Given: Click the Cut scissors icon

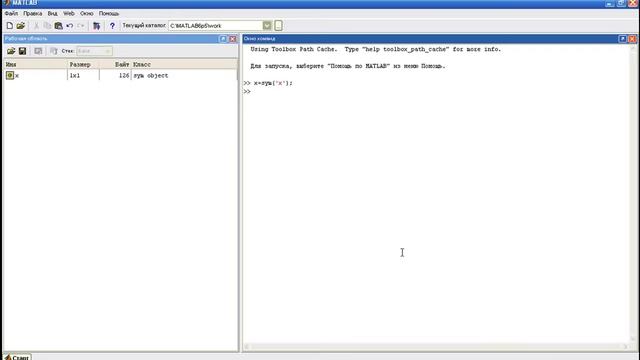Looking at the screenshot, I should (36, 26).
